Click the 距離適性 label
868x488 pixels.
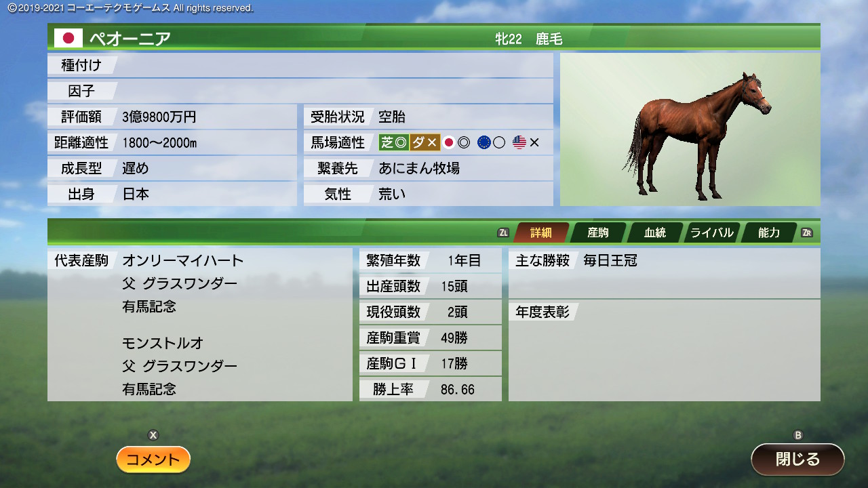(x=81, y=142)
